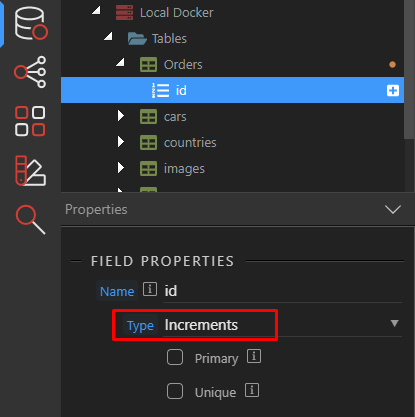This screenshot has height=417, width=415.
Task: Open the theme design swatches icon
Action: (30, 170)
